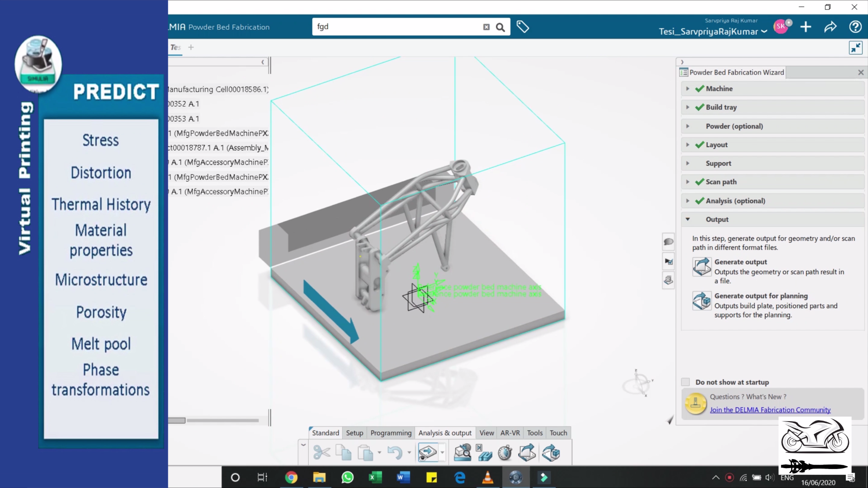This screenshot has height=488, width=868.
Task: Click the Generate output toolbar icon
Action: (527, 452)
